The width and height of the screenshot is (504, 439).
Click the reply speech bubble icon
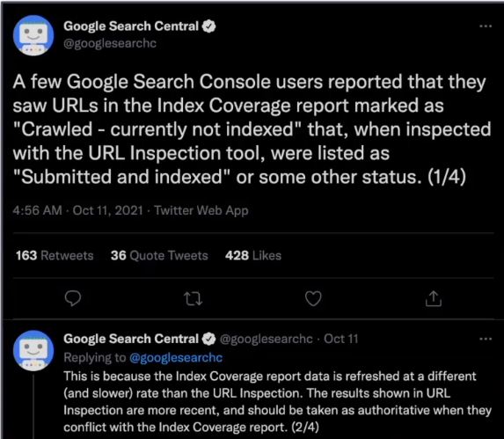pyautogui.click(x=73, y=298)
